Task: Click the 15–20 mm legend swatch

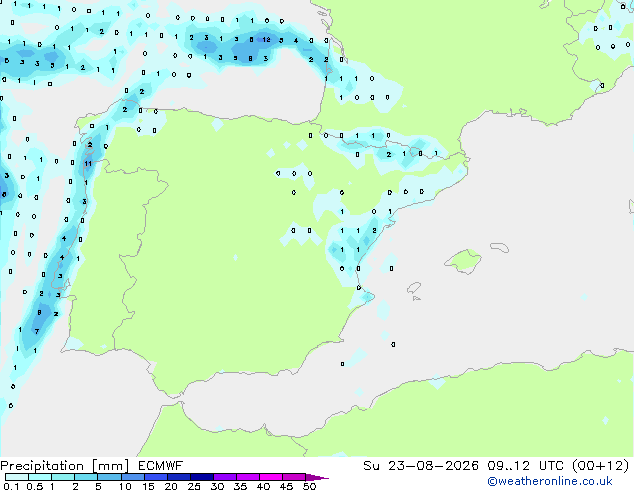Action: 155,477
